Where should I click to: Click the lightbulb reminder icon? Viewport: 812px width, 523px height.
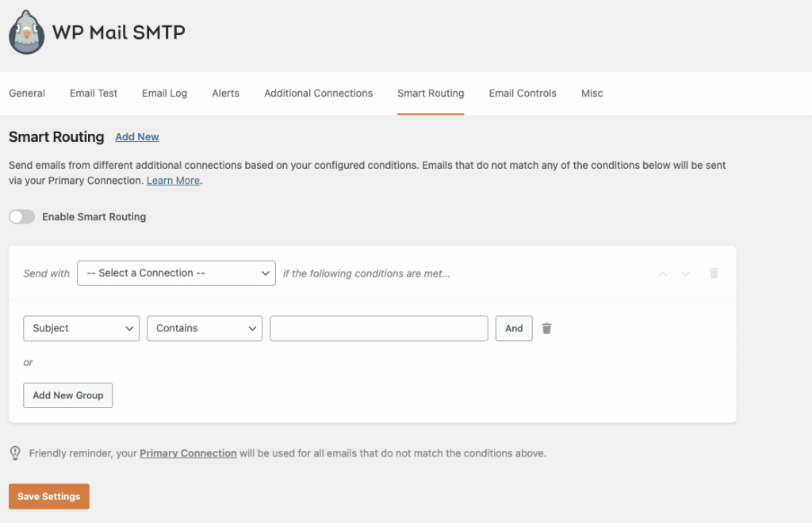pyautogui.click(x=13, y=452)
